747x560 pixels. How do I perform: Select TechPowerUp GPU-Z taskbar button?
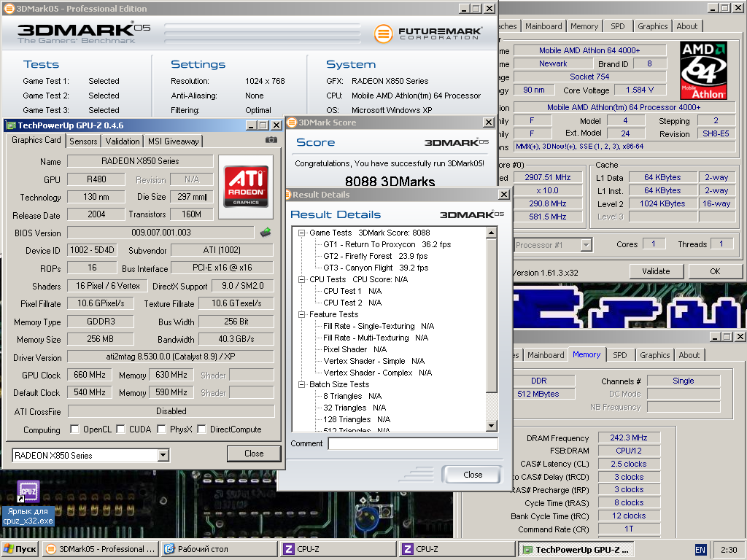(576, 549)
